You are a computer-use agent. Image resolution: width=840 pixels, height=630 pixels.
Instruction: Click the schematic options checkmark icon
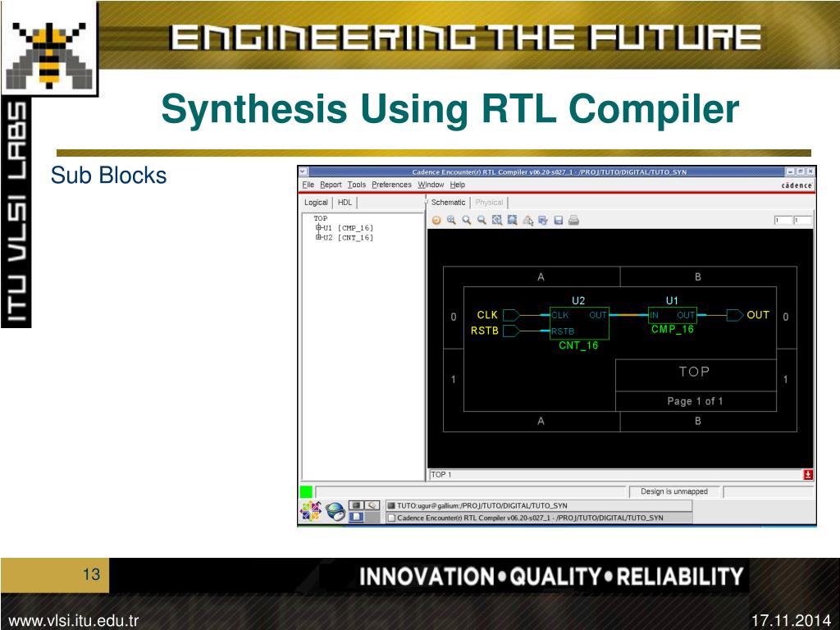[x=543, y=220]
